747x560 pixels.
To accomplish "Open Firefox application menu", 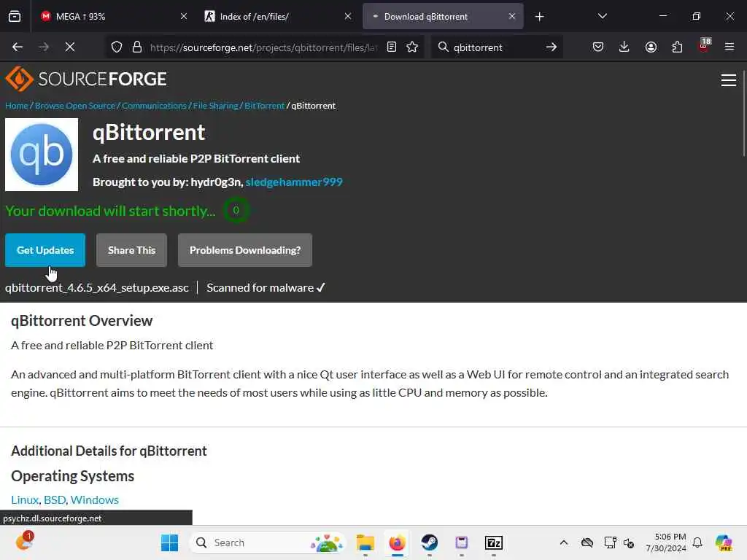I will point(729,47).
